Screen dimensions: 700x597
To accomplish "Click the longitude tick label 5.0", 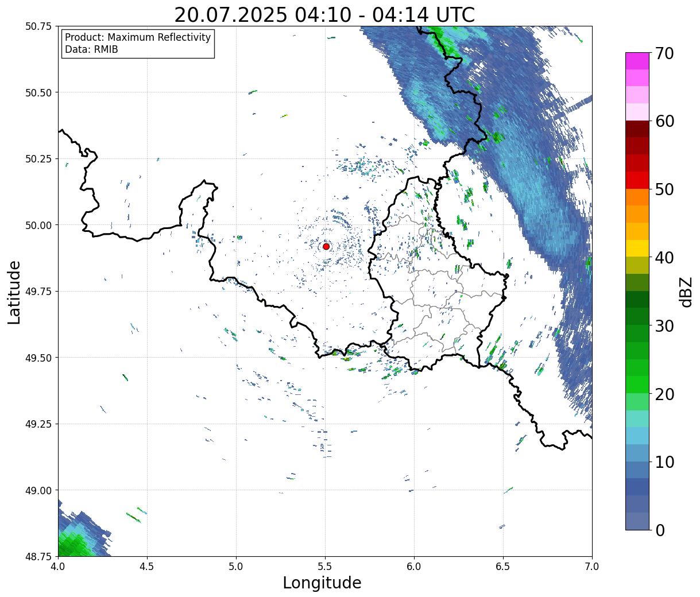I will pos(236,566).
